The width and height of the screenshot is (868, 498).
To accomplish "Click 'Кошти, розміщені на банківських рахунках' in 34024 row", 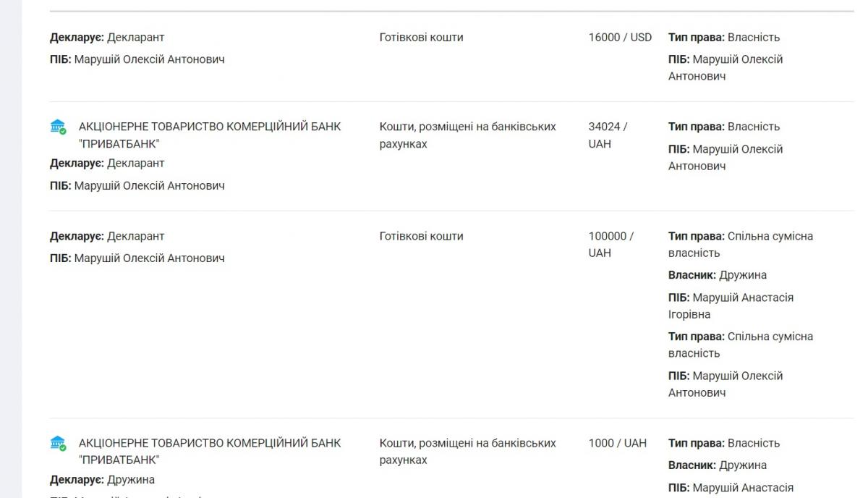I will (467, 135).
